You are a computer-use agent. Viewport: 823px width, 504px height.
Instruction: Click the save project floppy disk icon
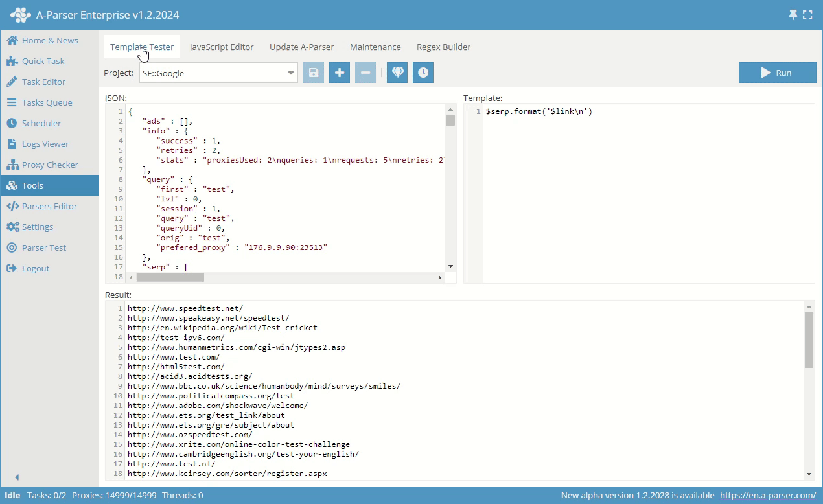(x=314, y=73)
